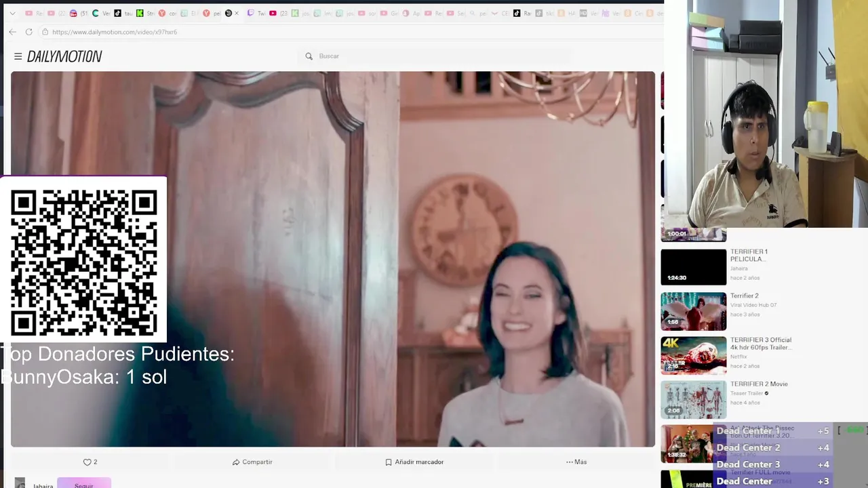Viewport: 868px width, 488px height.
Task: Click the 'Terrifier 2' video title
Action: [745, 296]
